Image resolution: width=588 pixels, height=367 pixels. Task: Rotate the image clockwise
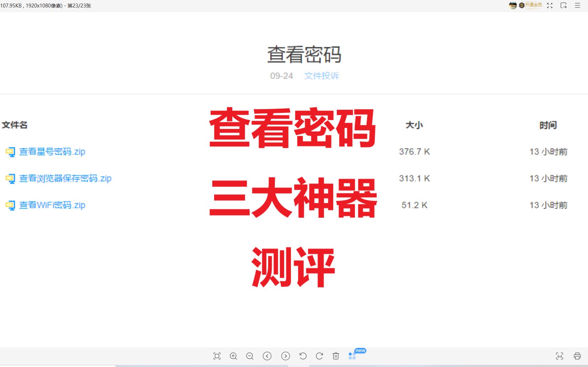319,356
